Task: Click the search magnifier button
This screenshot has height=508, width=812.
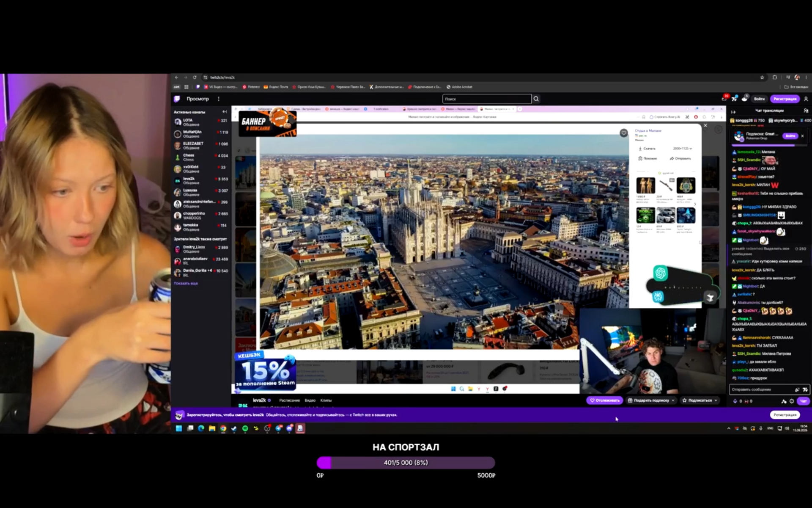Action: click(536, 99)
